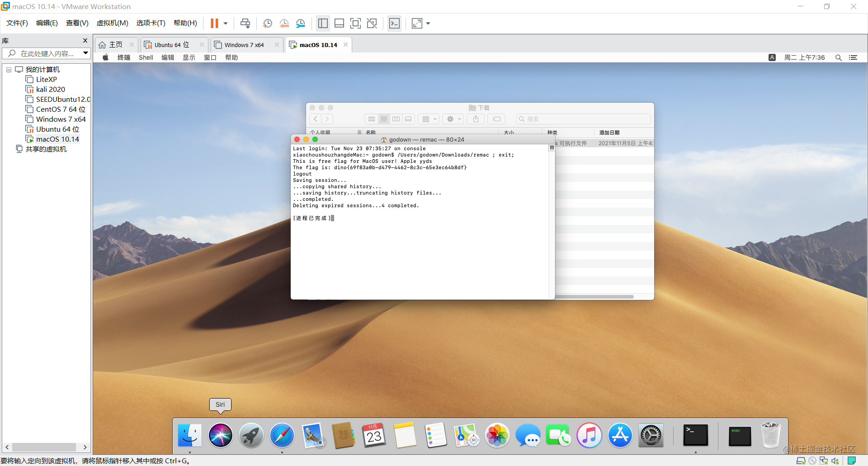
Task: Take a snapshot of this virtual machine
Action: tap(268, 23)
